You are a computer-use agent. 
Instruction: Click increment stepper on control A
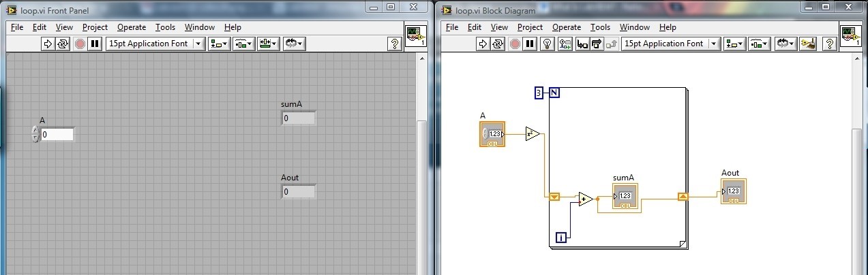coord(35,131)
